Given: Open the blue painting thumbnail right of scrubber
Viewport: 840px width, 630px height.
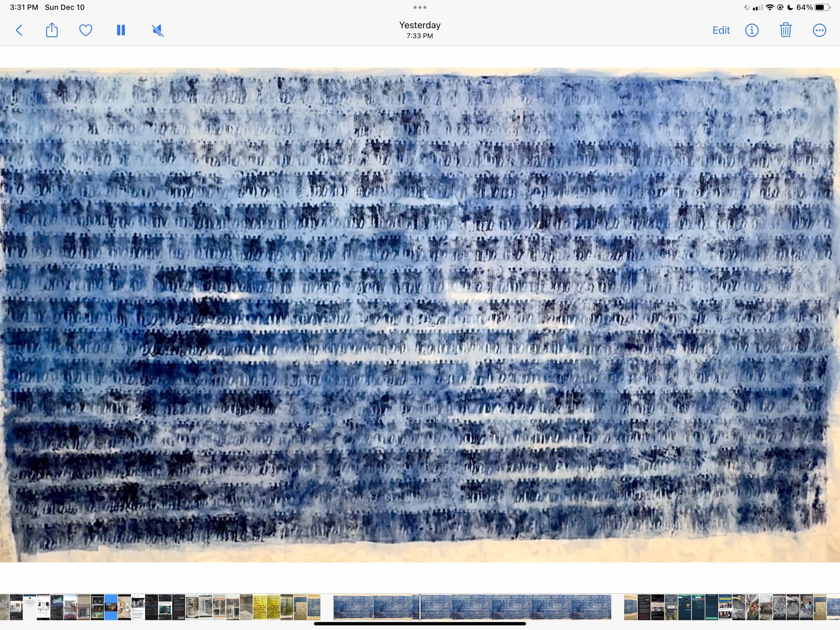Looking at the screenshot, I should click(630, 607).
